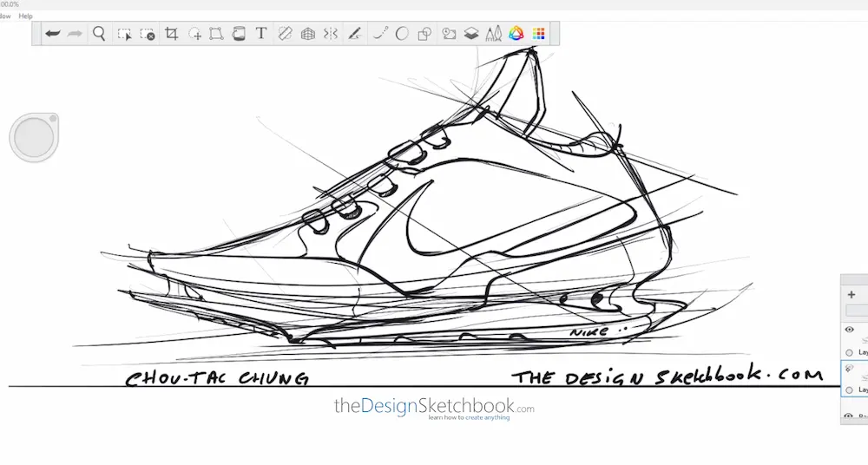The height and width of the screenshot is (465, 868).
Task: Click the Redo arrow in the toolbar
Action: [x=75, y=34]
